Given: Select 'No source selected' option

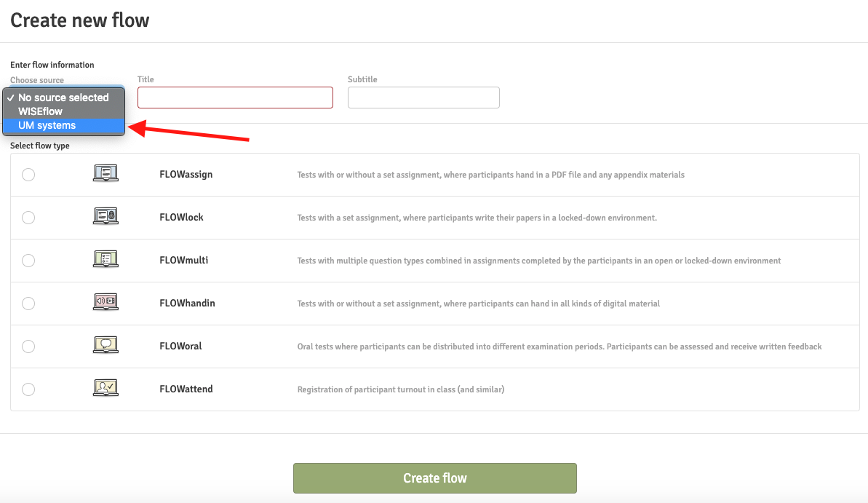Looking at the screenshot, I should pyautogui.click(x=63, y=98).
